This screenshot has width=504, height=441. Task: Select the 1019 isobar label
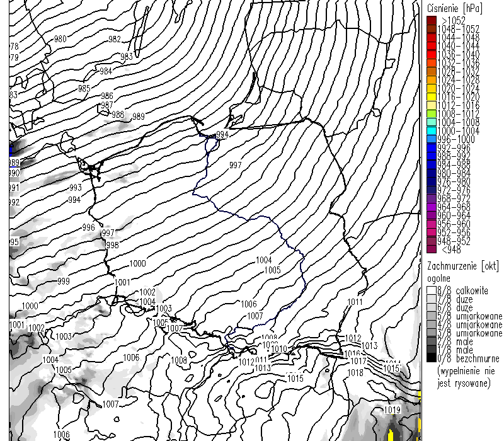392,410
